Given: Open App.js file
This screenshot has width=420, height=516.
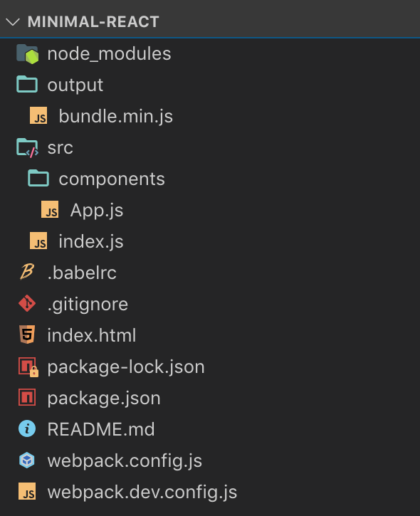Looking at the screenshot, I should click(210, 210).
